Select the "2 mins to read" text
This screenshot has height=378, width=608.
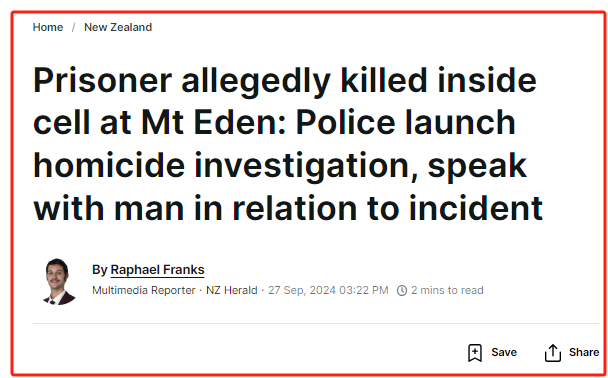click(447, 290)
